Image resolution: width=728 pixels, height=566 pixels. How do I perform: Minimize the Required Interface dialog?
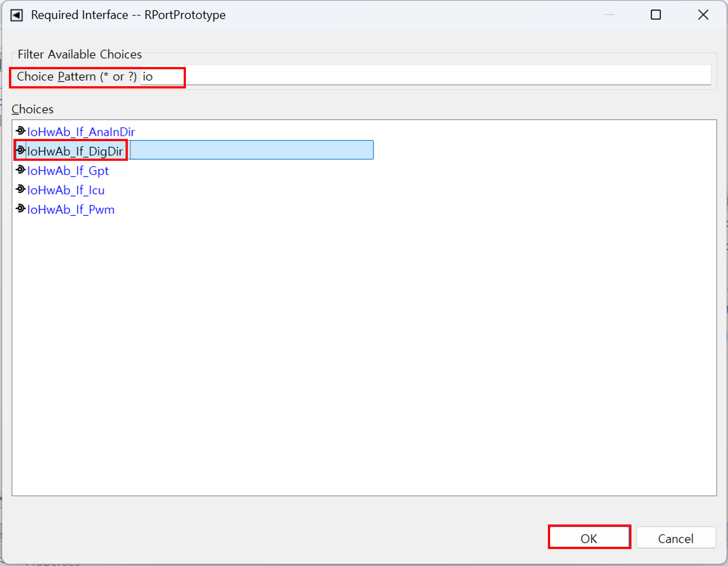tap(610, 15)
